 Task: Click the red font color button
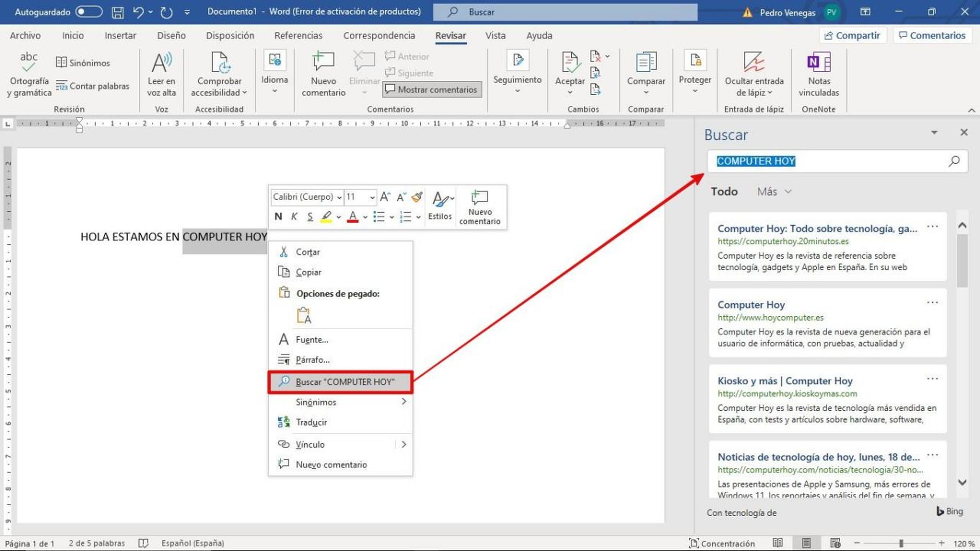[353, 216]
